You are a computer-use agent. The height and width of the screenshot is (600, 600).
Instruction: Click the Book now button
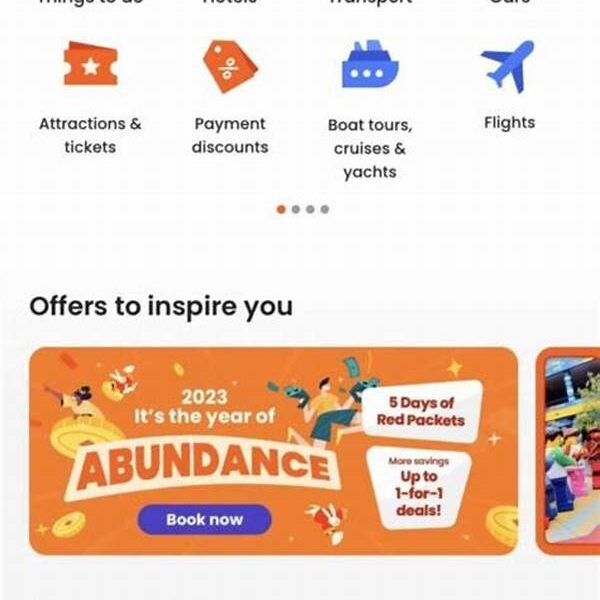[204, 520]
